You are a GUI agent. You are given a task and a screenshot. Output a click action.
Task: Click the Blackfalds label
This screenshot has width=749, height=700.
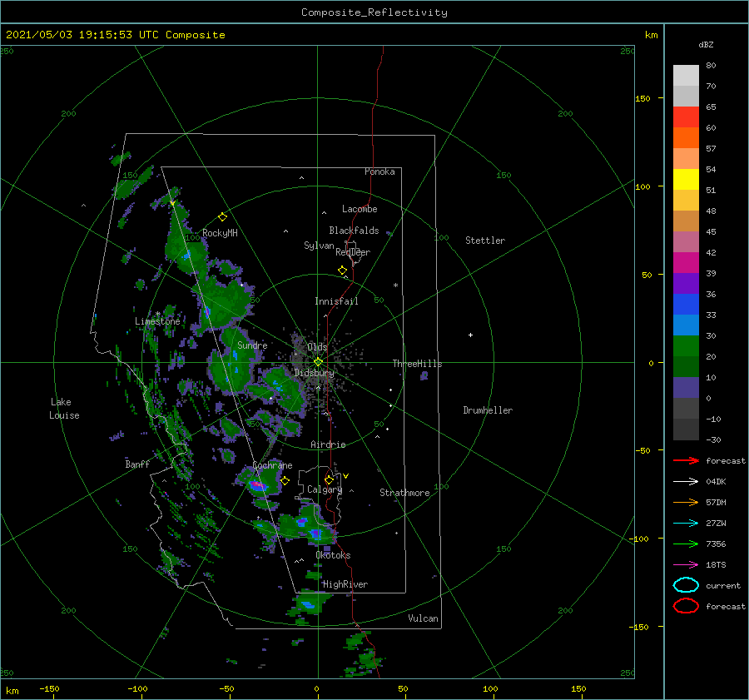[354, 231]
